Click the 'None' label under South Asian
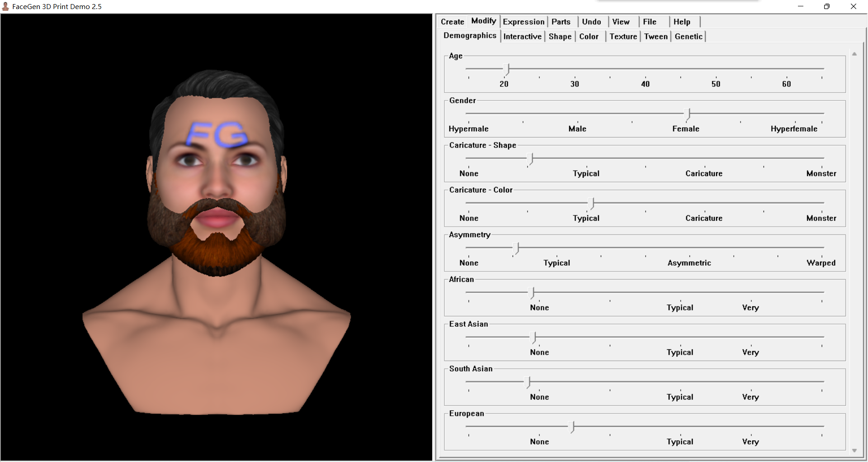 click(539, 397)
